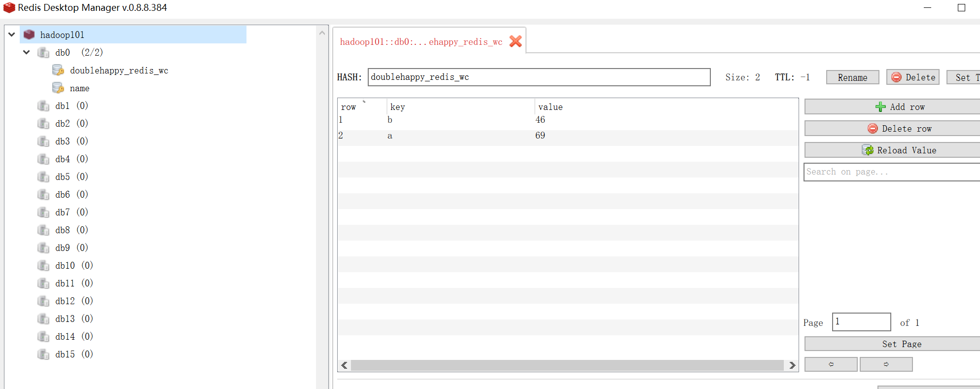This screenshot has width=980, height=389.
Task: Click the db2 database icon
Action: click(43, 123)
